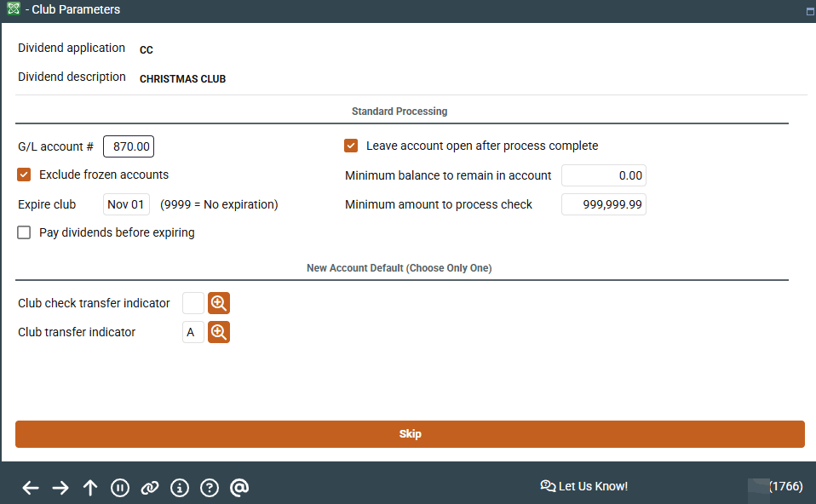Open lookup for Club check transfer indicator
816x504 pixels.
coord(219,303)
